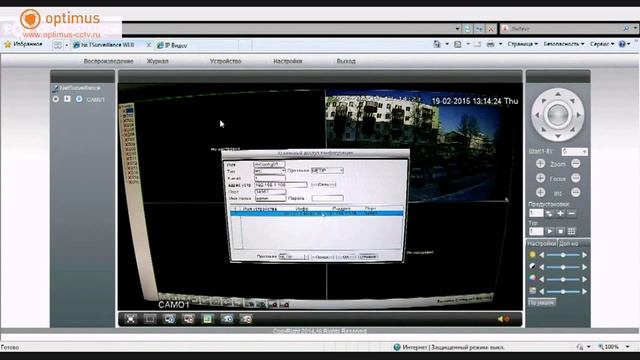Adjust the contrast slider
Image resolution: width=640 pixels, height=360 pixels.
563,267
